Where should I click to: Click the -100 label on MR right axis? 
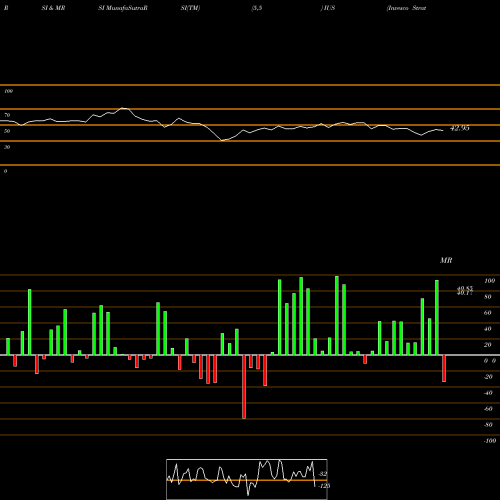tap(490, 441)
